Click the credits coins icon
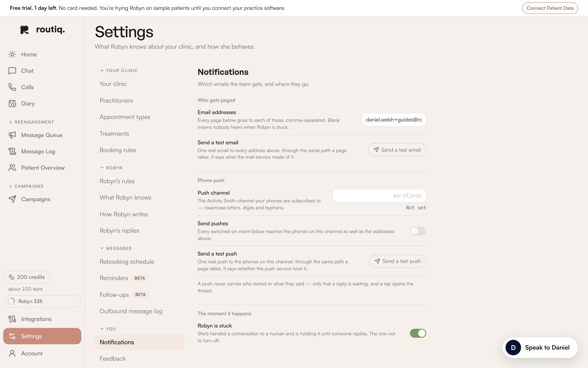Image resolution: width=588 pixels, height=368 pixels. [11, 277]
